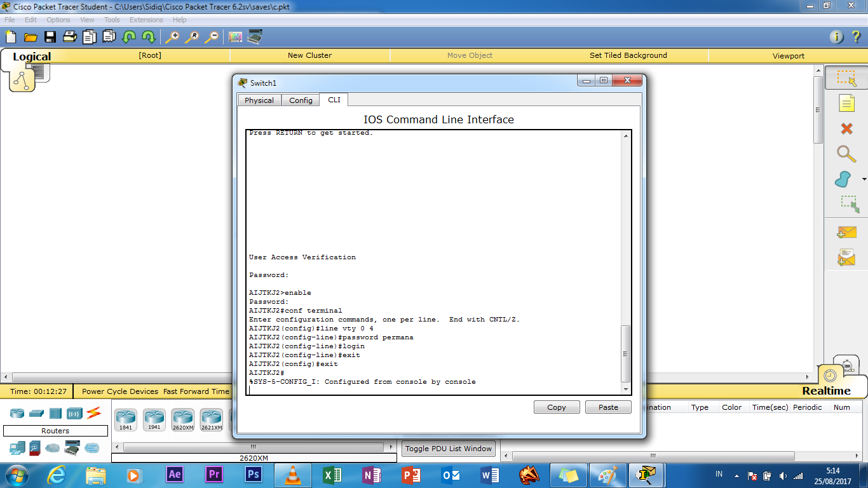Undo the last action with the left green arrow
This screenshot has height=488, width=868.
click(x=129, y=37)
